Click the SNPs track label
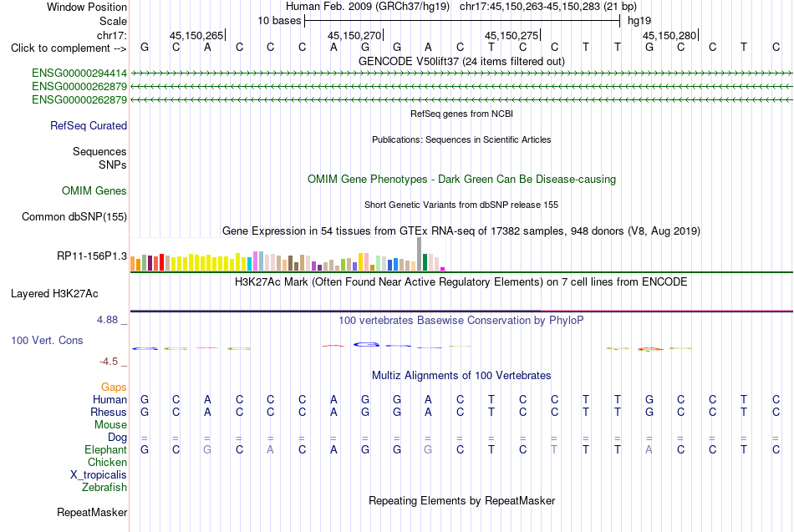This screenshot has height=532, width=794. (113, 165)
